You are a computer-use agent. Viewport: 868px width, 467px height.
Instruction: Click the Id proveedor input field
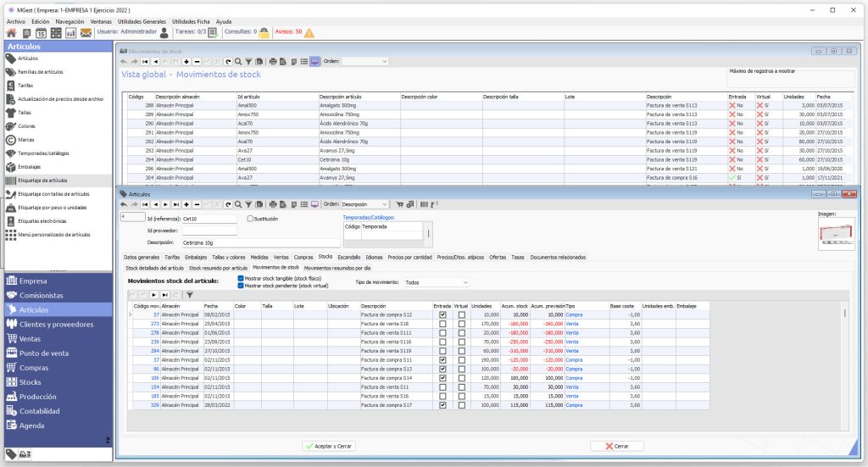coord(209,231)
